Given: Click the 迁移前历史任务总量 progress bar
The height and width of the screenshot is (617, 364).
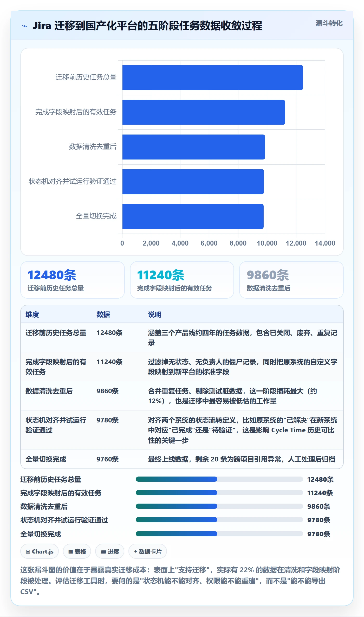Looking at the screenshot, I should (219, 479).
